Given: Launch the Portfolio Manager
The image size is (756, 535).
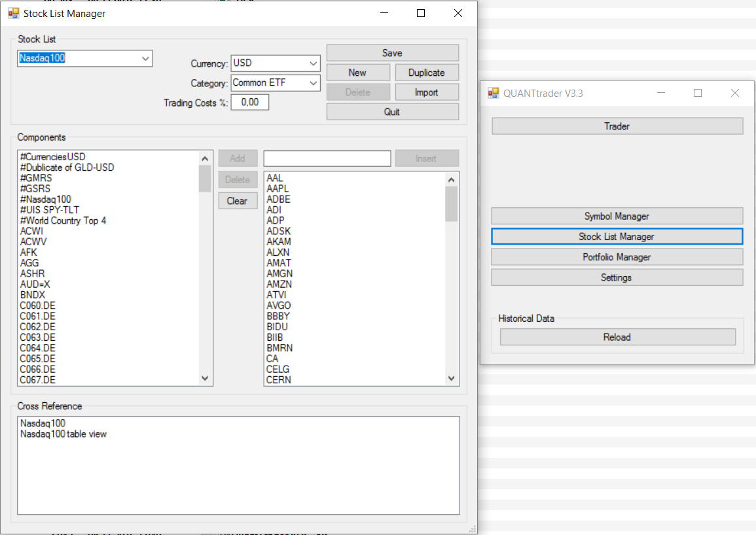Looking at the screenshot, I should 617,257.
